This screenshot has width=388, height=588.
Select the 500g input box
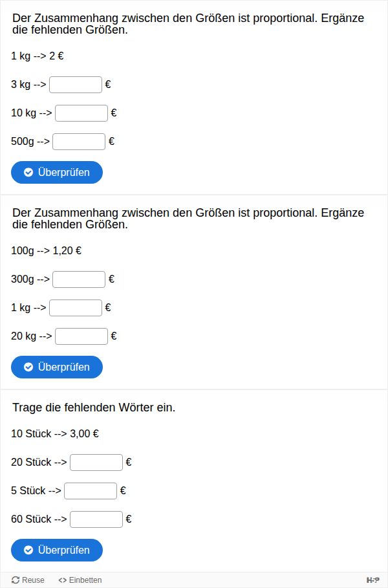click(79, 142)
